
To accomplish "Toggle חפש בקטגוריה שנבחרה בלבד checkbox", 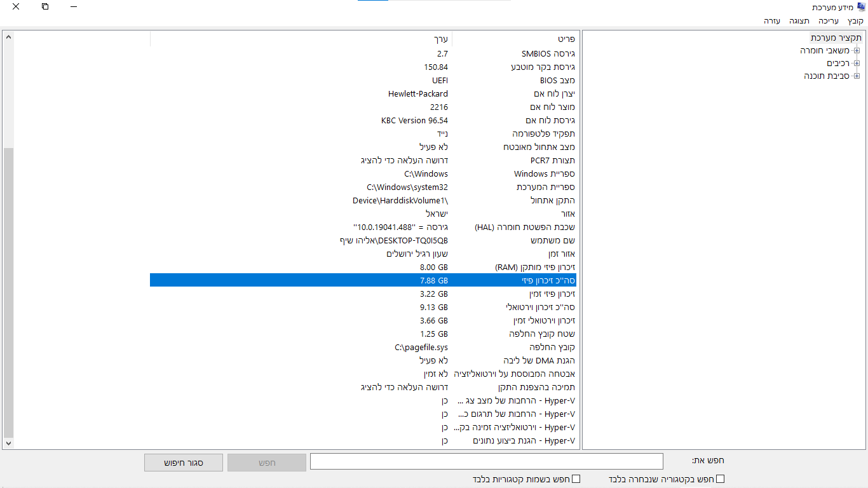I will pyautogui.click(x=720, y=479).
